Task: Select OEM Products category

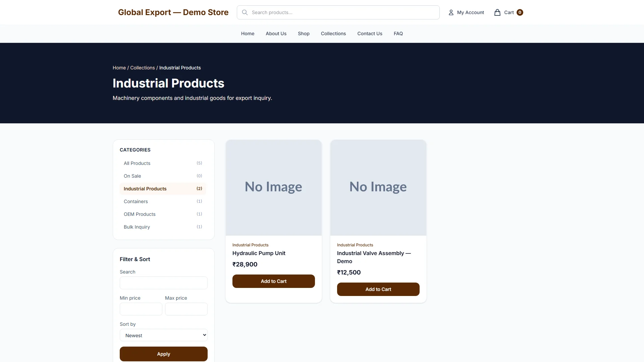Action: coord(163,214)
